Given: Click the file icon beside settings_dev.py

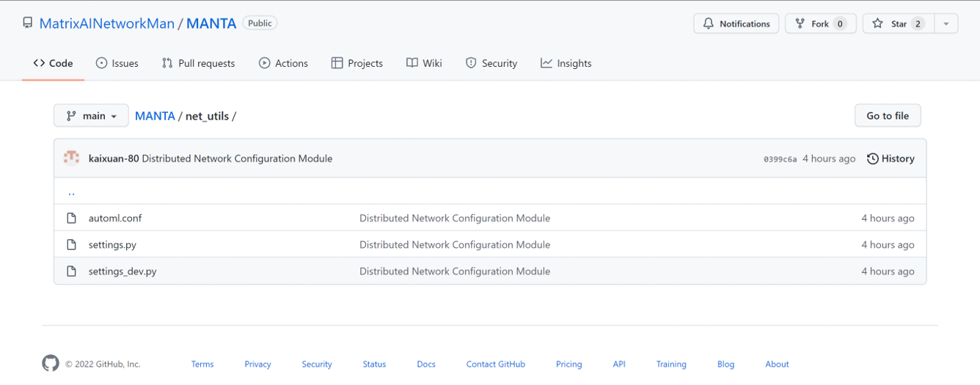Looking at the screenshot, I should [71, 271].
